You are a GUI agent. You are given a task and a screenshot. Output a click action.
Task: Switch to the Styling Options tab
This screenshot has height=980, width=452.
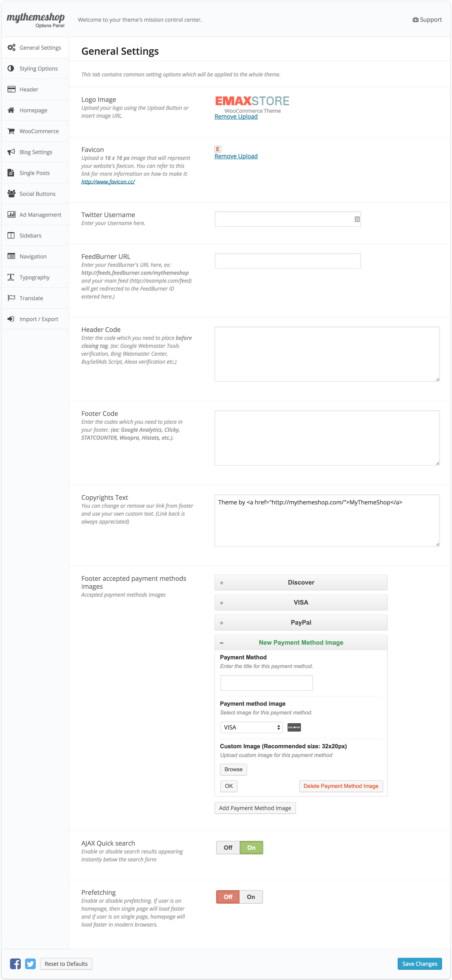(x=38, y=68)
